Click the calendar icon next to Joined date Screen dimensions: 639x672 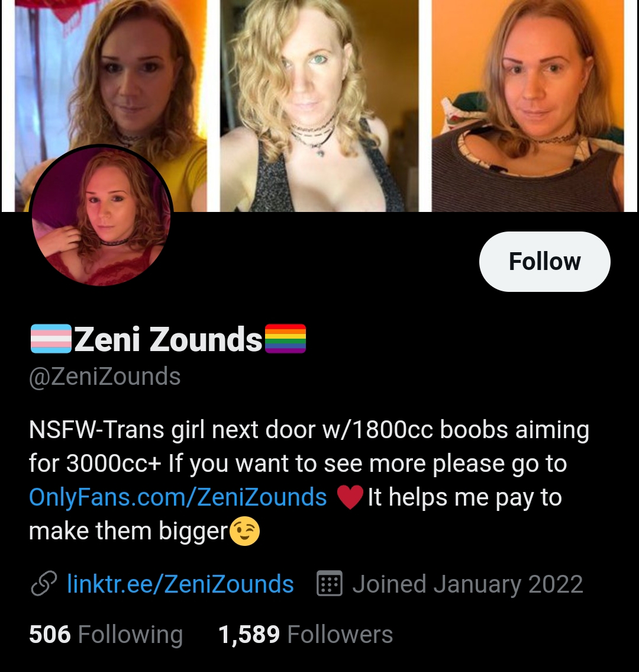[330, 584]
